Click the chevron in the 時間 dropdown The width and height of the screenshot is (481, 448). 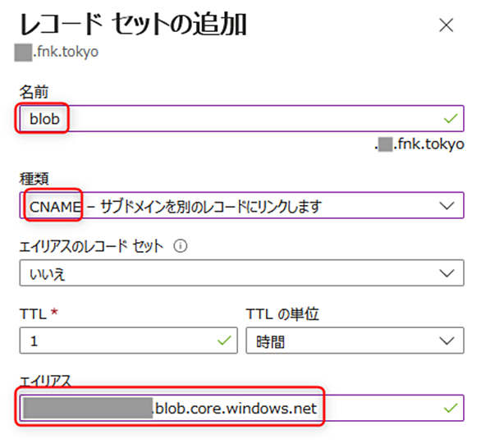[447, 341]
